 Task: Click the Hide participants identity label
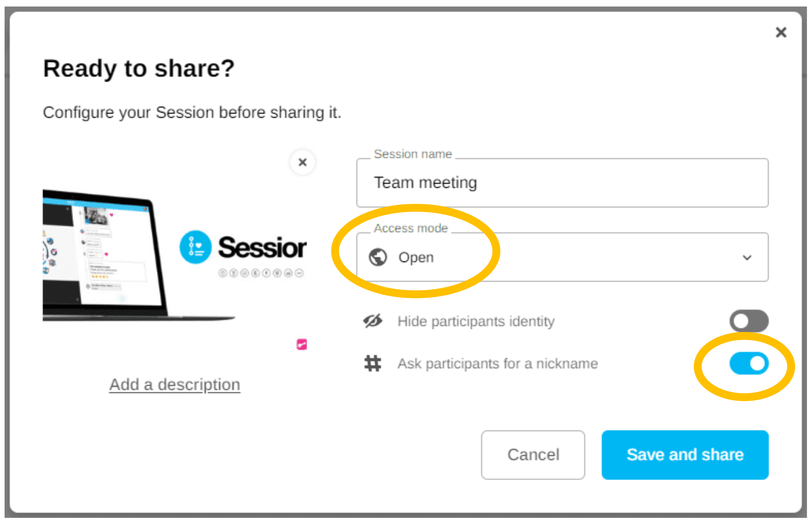pyautogui.click(x=476, y=321)
